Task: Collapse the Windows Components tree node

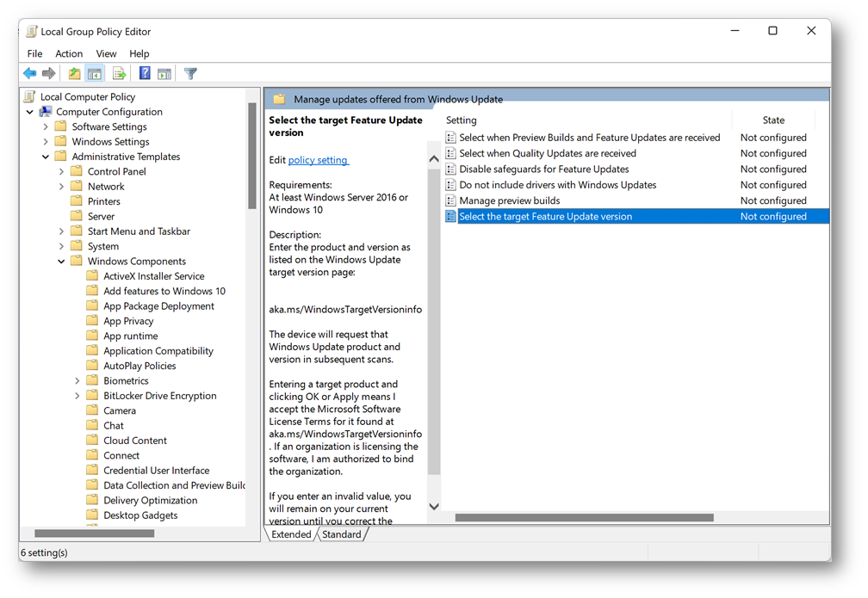Action: 62,262
